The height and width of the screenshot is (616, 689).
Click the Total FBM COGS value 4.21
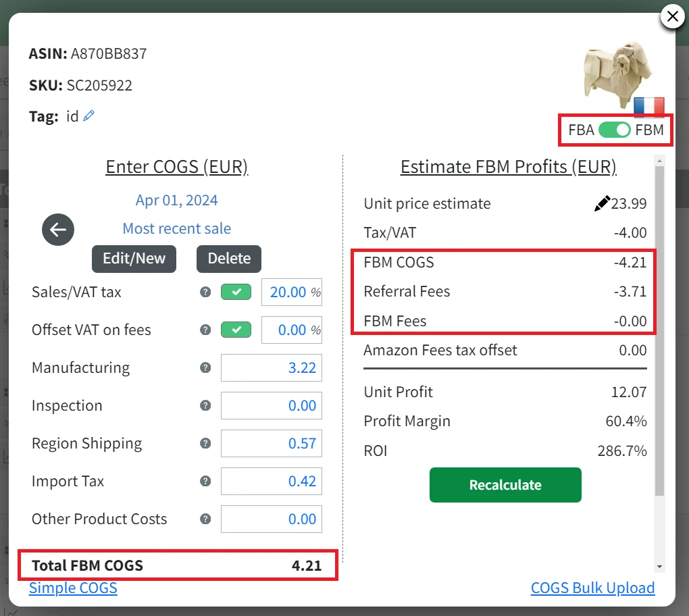(307, 565)
